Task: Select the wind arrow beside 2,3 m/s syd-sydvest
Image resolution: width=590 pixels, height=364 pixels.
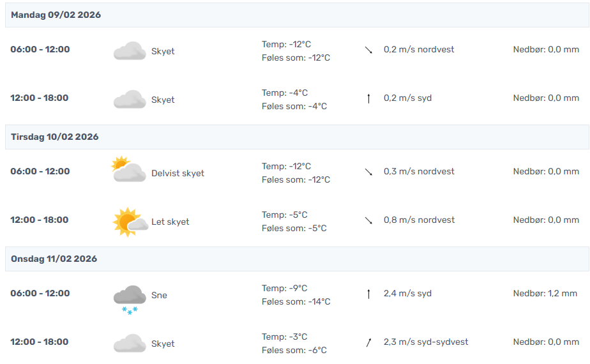Action: 368,342
